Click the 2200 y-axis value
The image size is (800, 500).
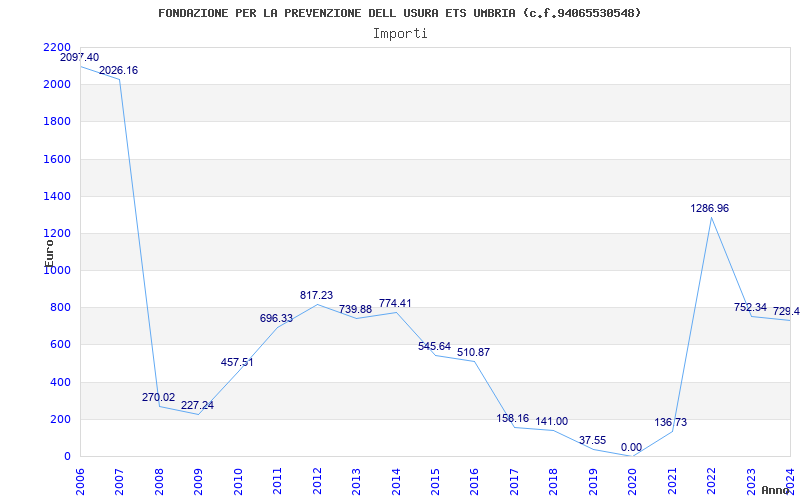[x=57, y=47]
